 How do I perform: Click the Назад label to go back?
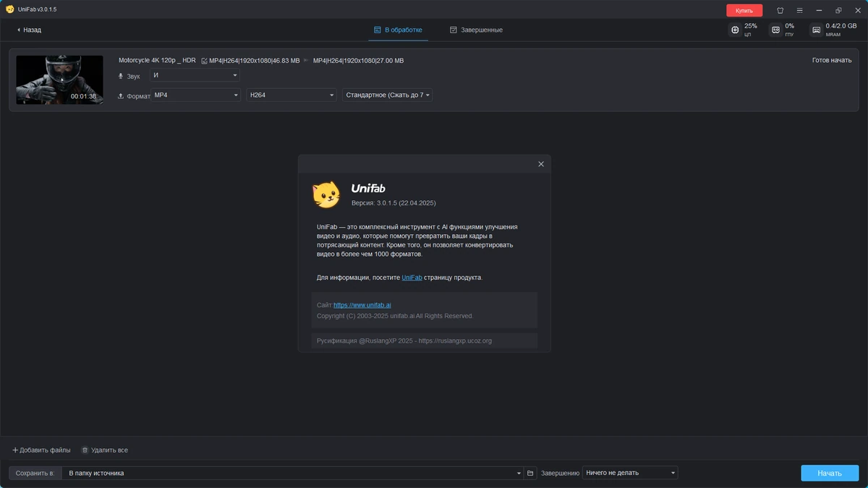pyautogui.click(x=32, y=30)
